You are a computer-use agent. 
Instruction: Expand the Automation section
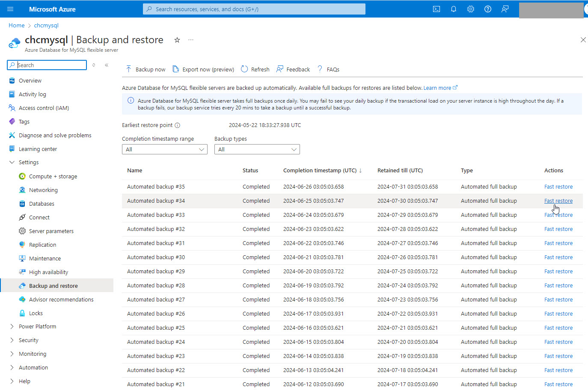[x=12, y=367]
